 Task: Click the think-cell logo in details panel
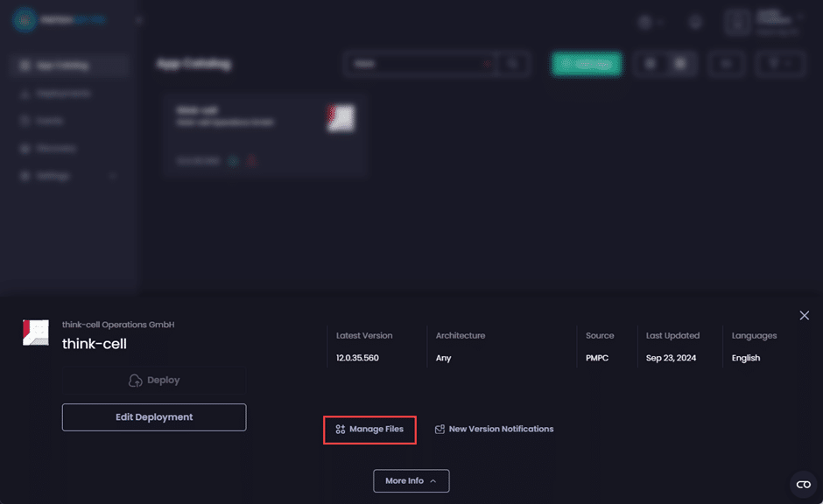36,332
